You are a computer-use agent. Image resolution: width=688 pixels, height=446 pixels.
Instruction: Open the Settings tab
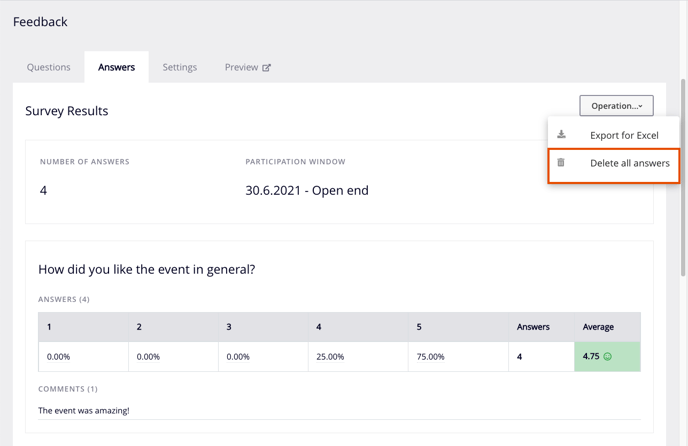pos(179,67)
